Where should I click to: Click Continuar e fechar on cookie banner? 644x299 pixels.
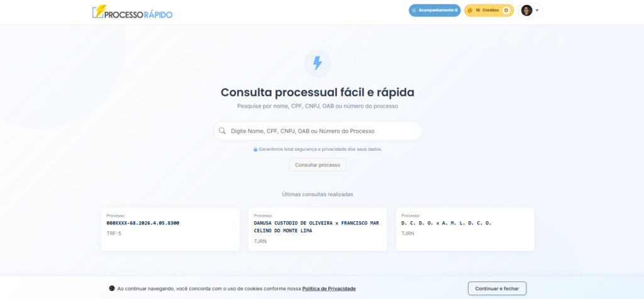coord(497,288)
